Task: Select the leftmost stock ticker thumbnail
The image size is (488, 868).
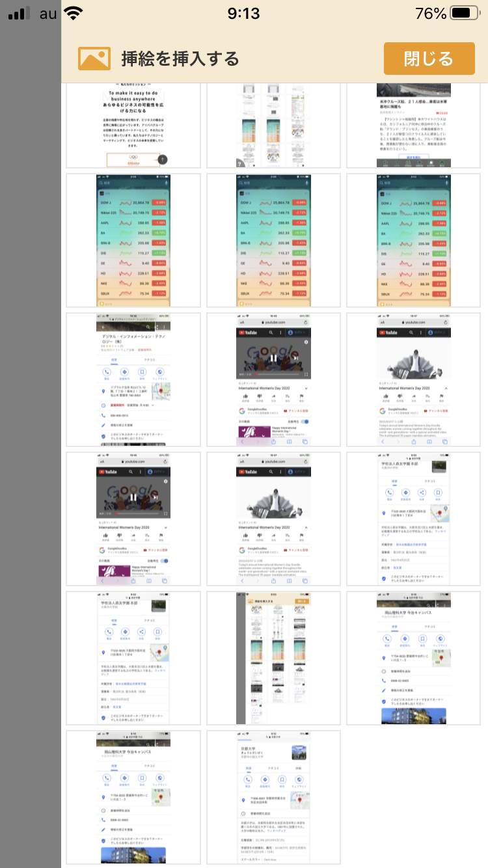Action: pos(133,240)
